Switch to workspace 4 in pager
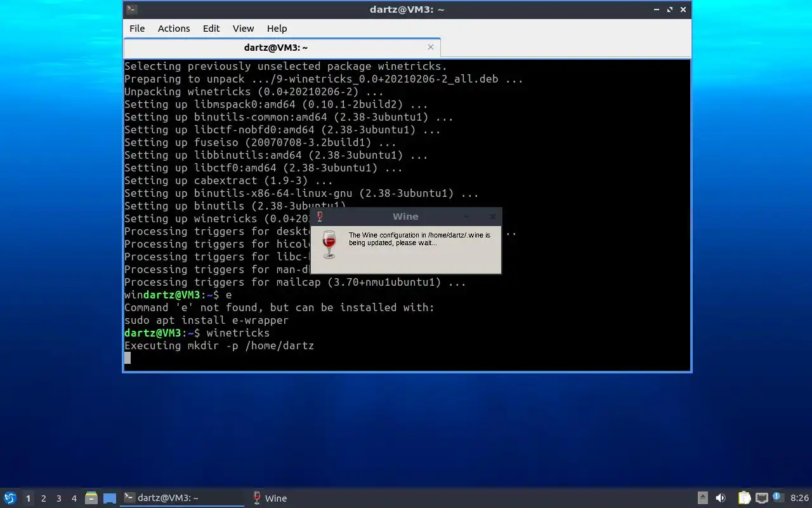 click(x=74, y=498)
